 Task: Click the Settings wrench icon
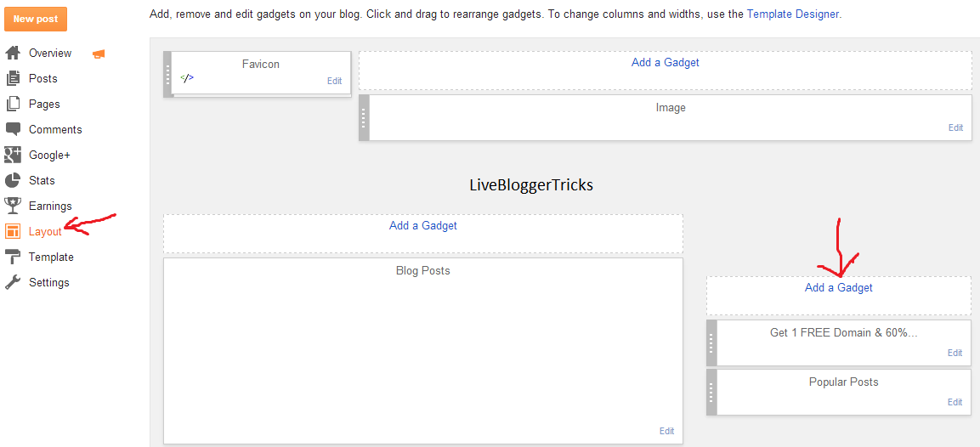click(13, 282)
